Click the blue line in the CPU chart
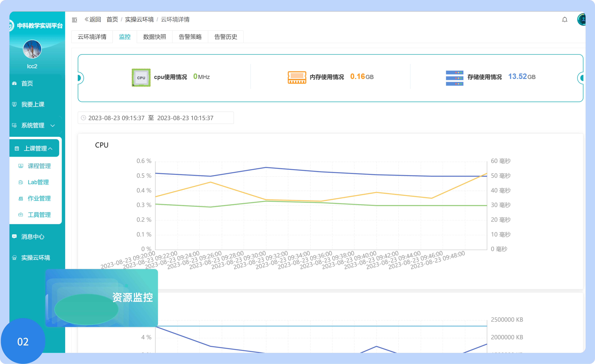 [x=266, y=167]
